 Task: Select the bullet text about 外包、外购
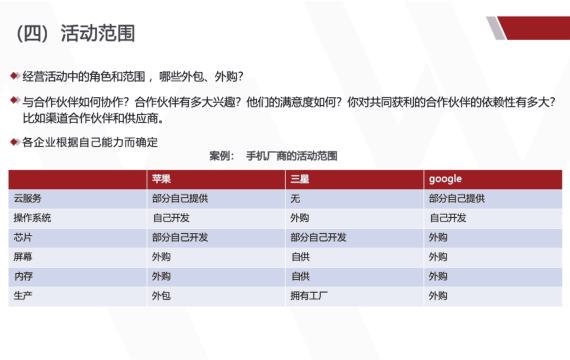[133, 77]
